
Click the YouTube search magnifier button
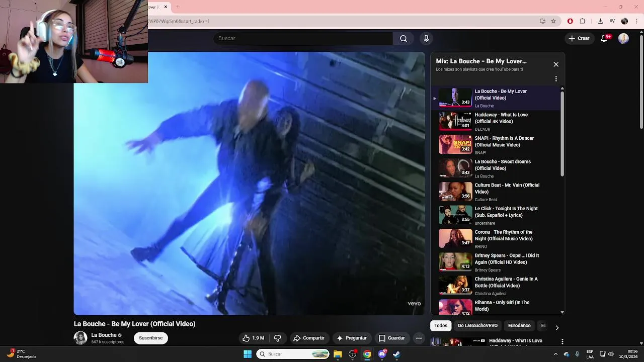[x=404, y=38]
